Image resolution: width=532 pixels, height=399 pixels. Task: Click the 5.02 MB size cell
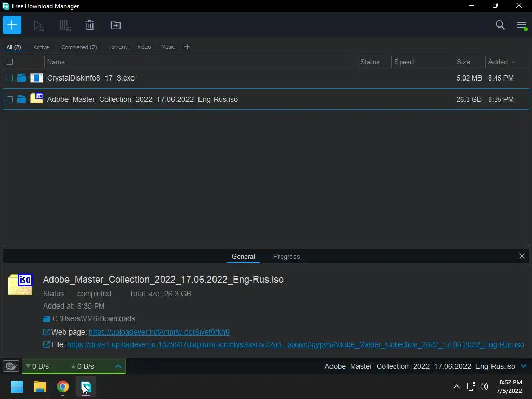pyautogui.click(x=469, y=78)
